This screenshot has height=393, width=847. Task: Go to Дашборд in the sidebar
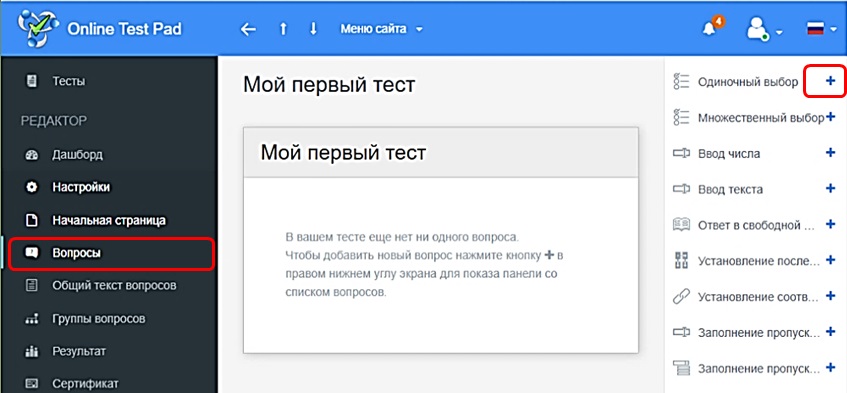pos(109,154)
